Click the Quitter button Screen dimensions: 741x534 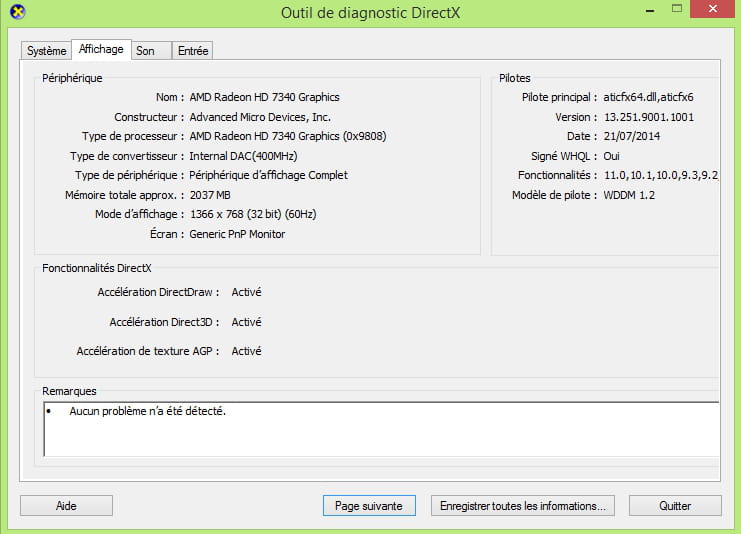(675, 506)
